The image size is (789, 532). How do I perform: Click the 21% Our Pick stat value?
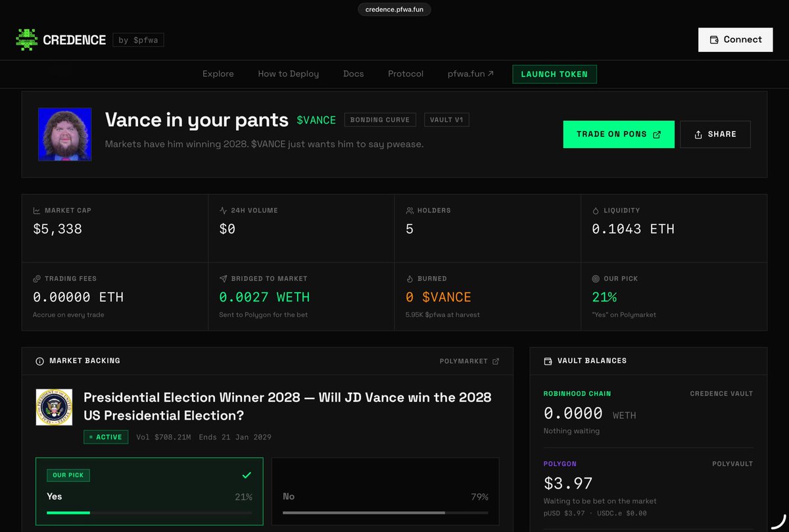(x=604, y=297)
